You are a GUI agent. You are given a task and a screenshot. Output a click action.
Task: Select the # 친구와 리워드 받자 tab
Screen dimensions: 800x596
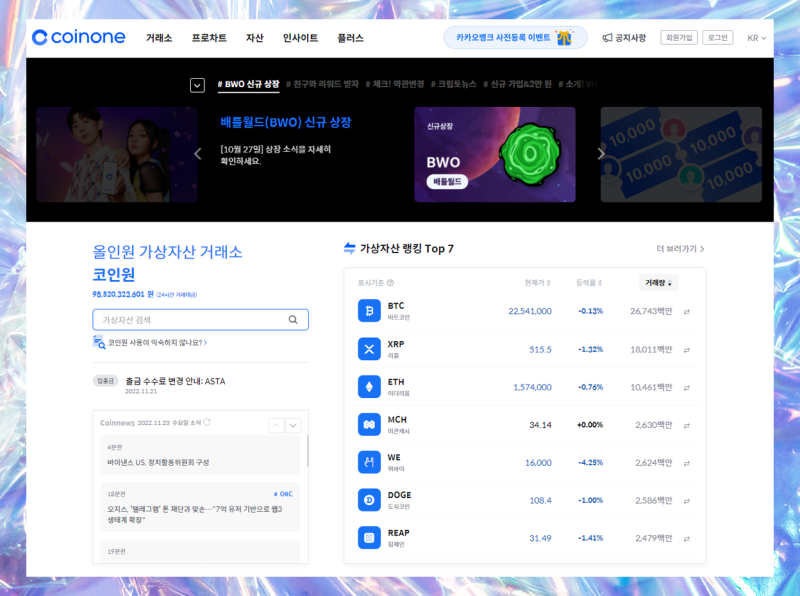322,84
